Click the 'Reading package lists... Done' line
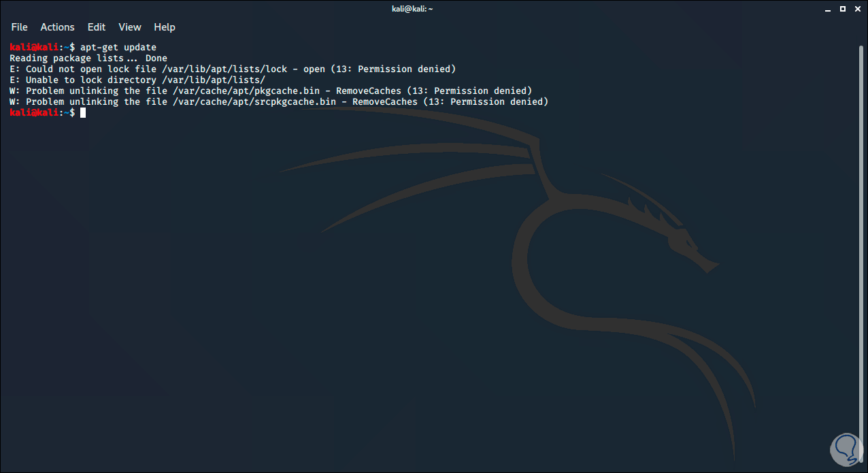 click(x=88, y=58)
